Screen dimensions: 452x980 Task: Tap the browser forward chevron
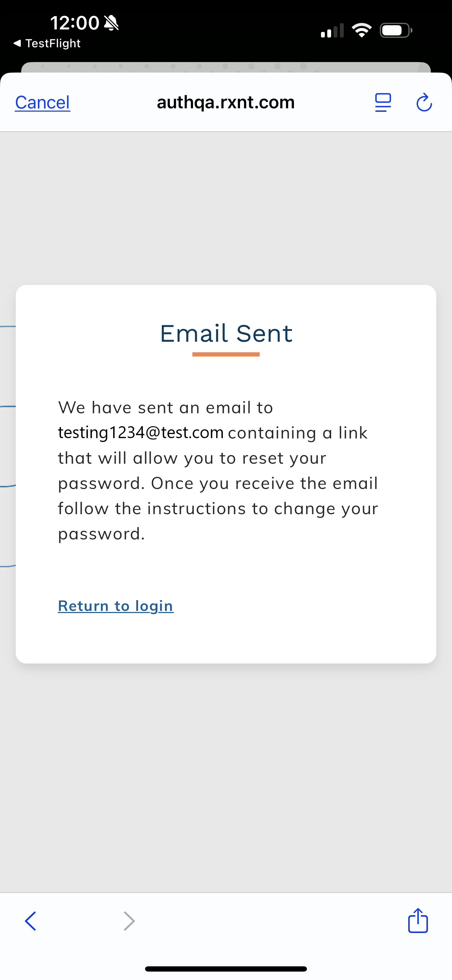[x=129, y=921]
